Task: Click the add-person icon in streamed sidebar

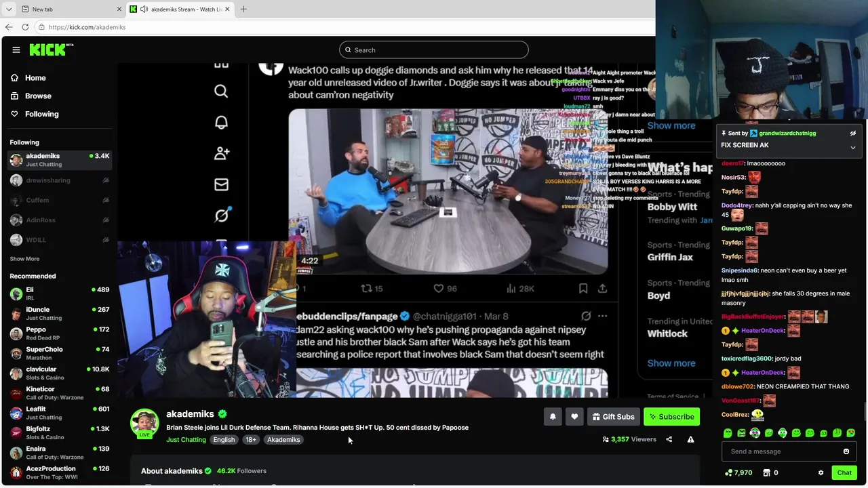Action: pos(221,153)
